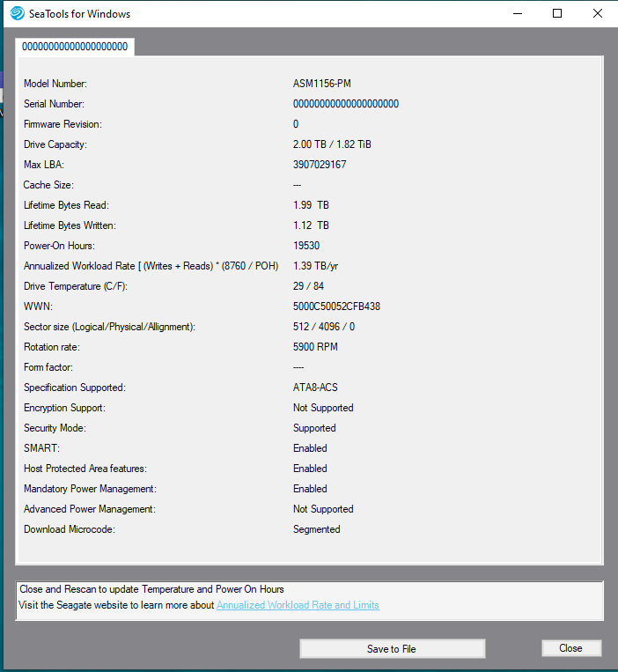Select the WWN value 5000C50052CFB438
Viewport: 618px width, 672px height.
[x=336, y=306]
